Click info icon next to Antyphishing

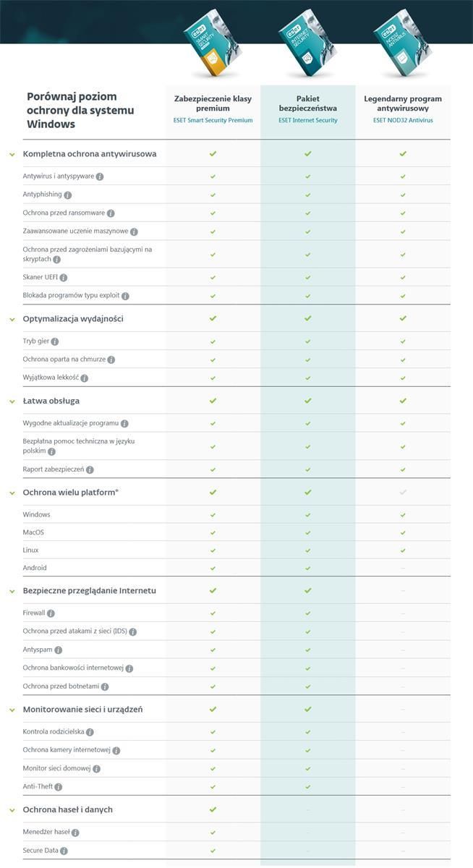click(68, 195)
